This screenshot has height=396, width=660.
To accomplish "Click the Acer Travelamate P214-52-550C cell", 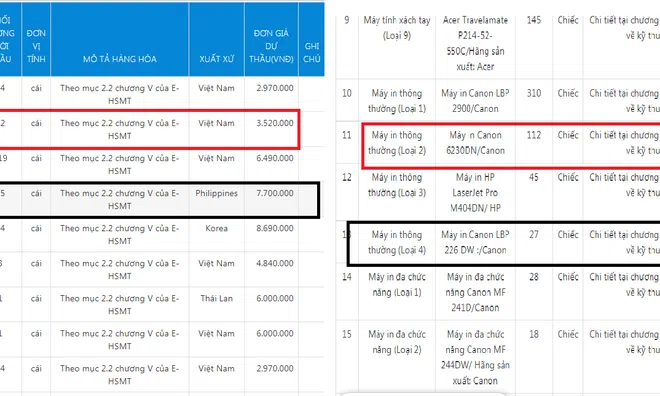I will (475, 43).
